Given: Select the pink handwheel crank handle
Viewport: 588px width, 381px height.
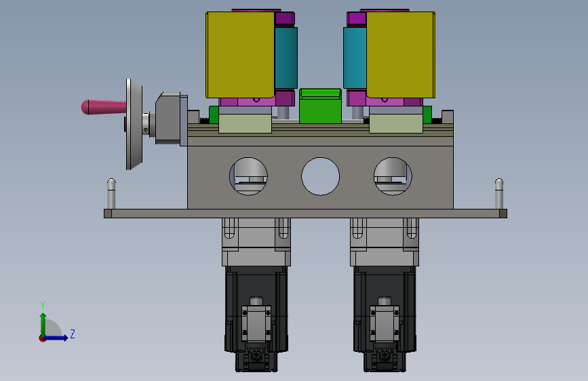Looking at the screenshot, I should point(104,107).
